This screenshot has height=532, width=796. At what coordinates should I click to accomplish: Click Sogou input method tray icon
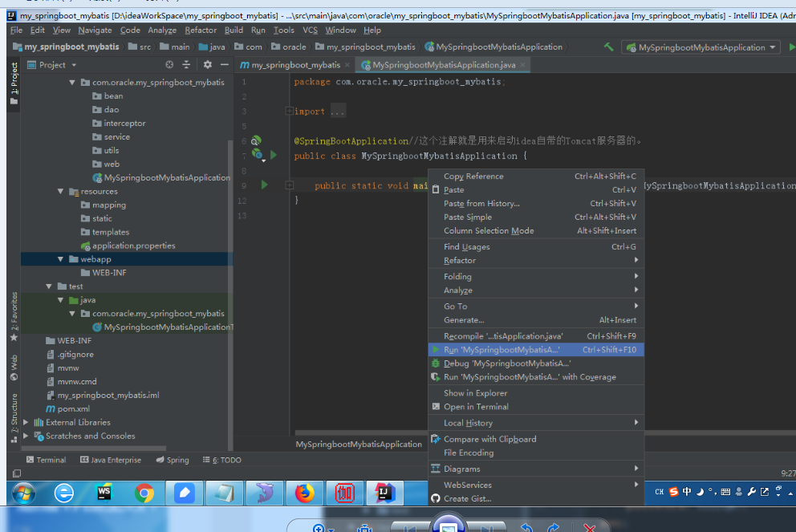tap(674, 491)
